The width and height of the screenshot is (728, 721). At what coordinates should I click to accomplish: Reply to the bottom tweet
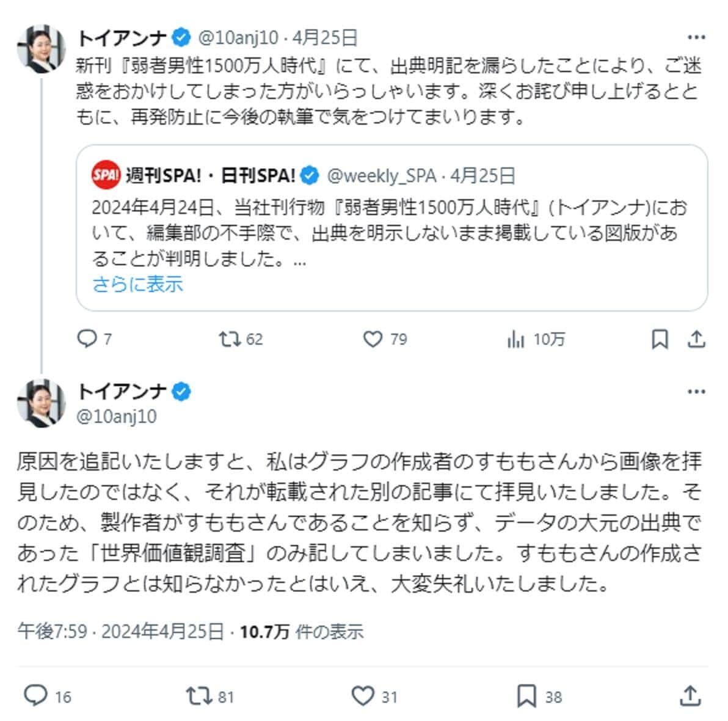(37, 694)
